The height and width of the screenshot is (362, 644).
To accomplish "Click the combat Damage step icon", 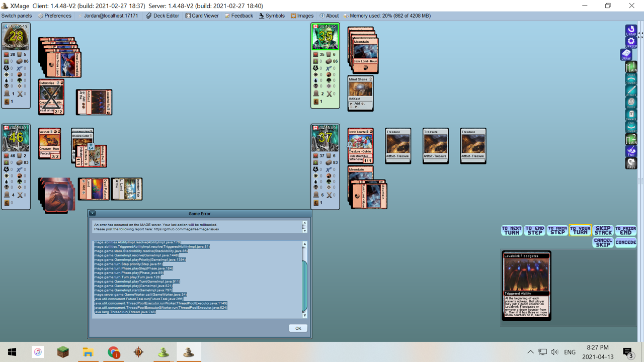I will pyautogui.click(x=631, y=115).
